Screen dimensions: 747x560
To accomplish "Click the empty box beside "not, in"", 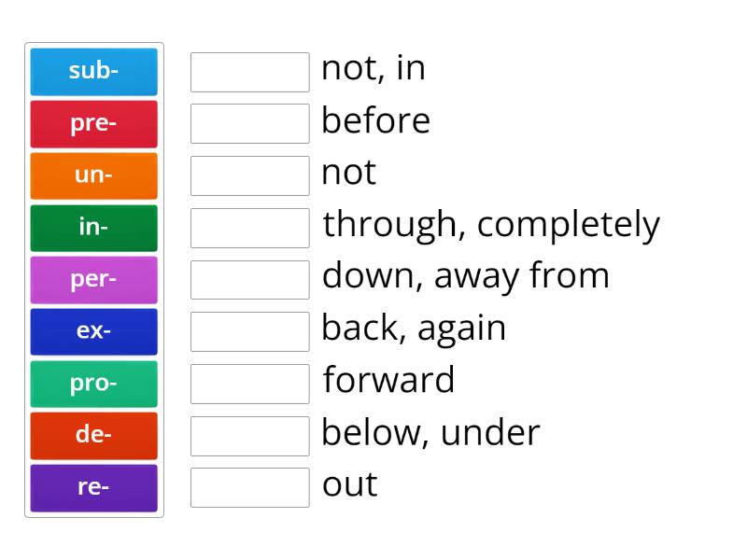I will [249, 72].
